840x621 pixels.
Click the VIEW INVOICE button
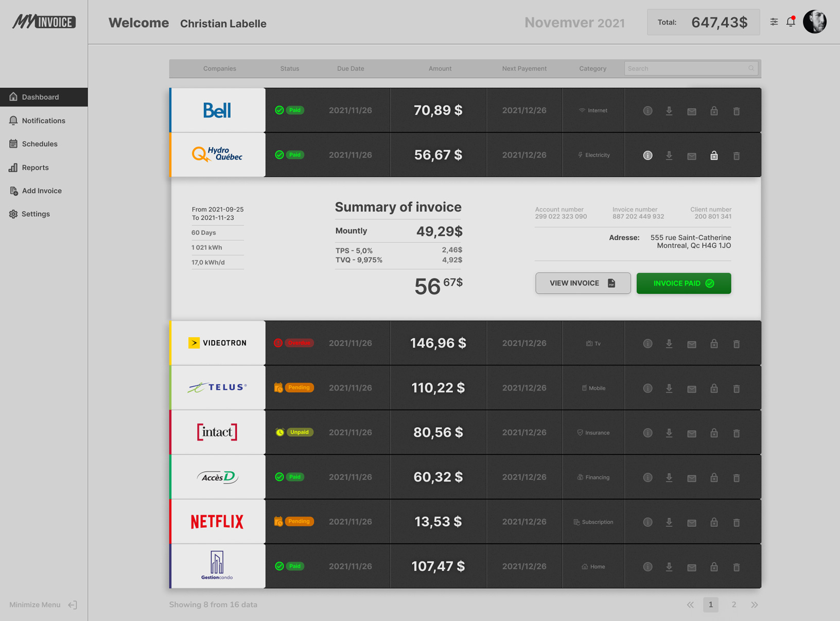click(x=583, y=283)
